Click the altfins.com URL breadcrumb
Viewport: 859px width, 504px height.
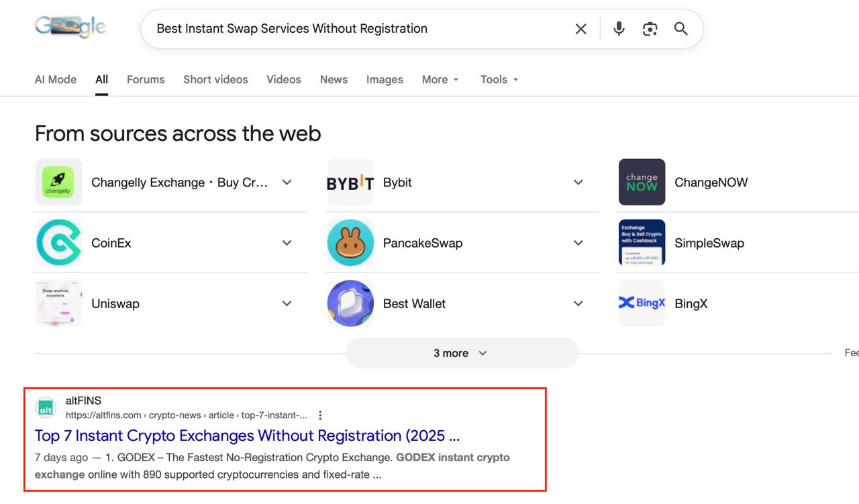(x=187, y=415)
